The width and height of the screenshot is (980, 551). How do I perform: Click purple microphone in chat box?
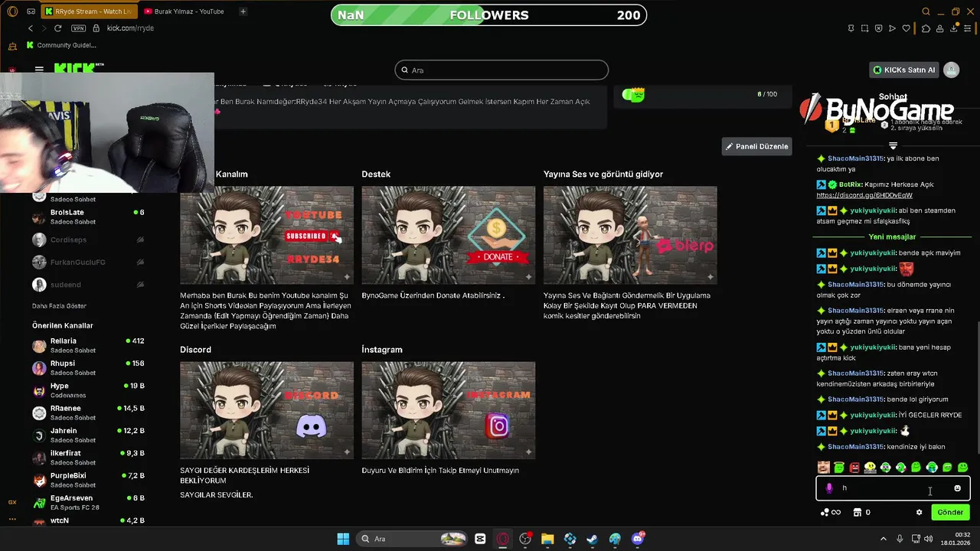pos(829,488)
